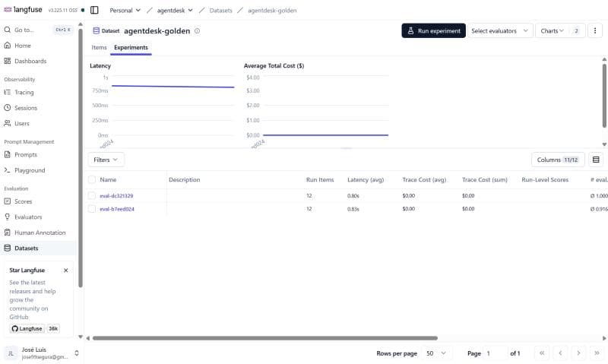Viewport: 608px width, 364px height.
Task: Click the dataset info icon
Action: pos(198,31)
